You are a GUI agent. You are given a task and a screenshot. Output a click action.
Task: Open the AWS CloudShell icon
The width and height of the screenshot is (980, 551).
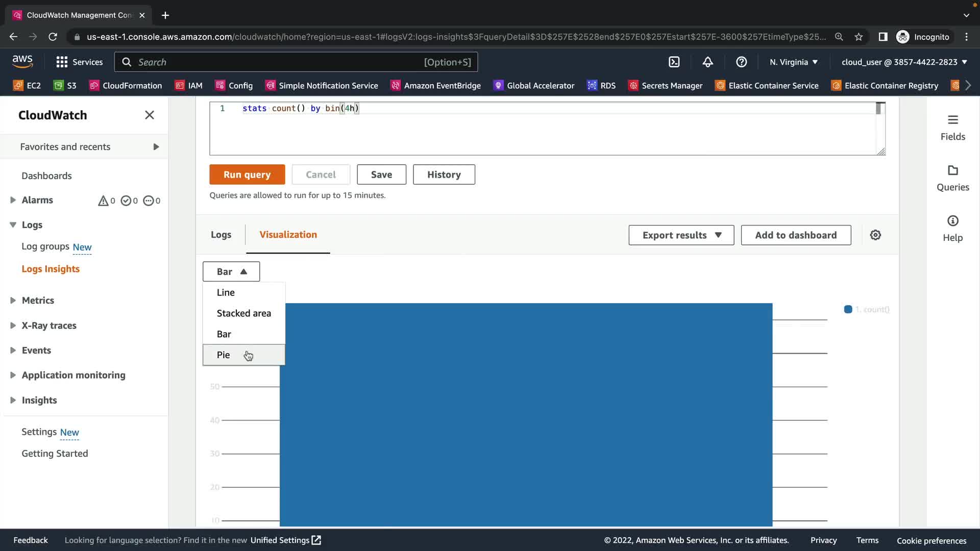(674, 62)
